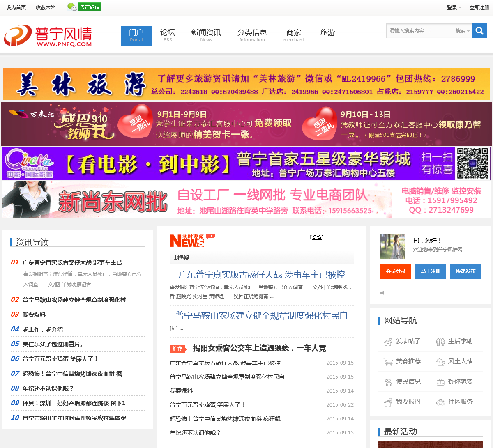Click the 我要报料 icon
The image size is (493, 448).
(388, 402)
